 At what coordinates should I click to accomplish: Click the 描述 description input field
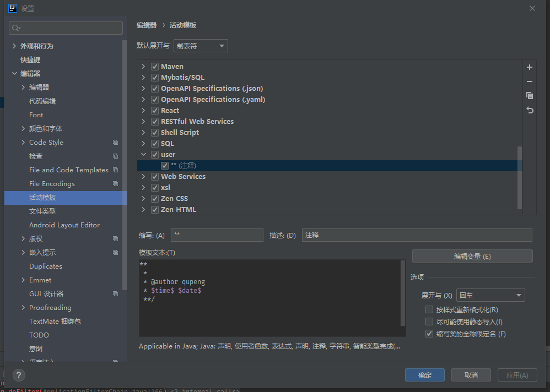pyautogui.click(x=417, y=235)
